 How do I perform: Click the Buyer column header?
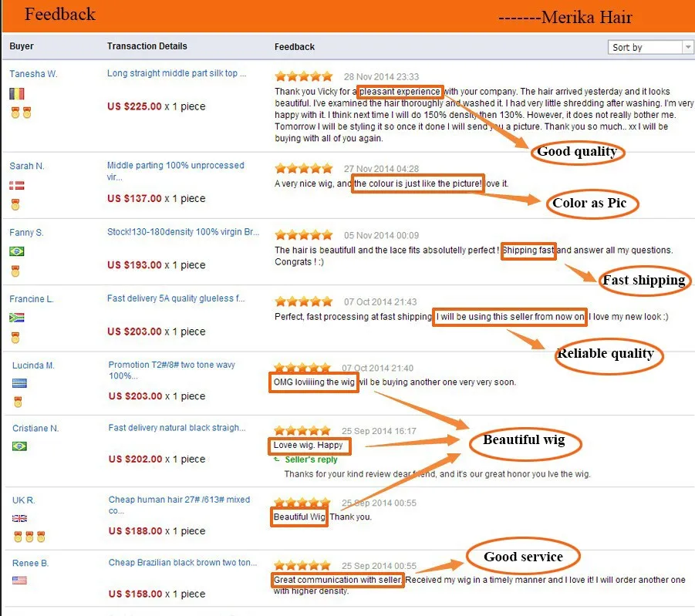pos(22,46)
